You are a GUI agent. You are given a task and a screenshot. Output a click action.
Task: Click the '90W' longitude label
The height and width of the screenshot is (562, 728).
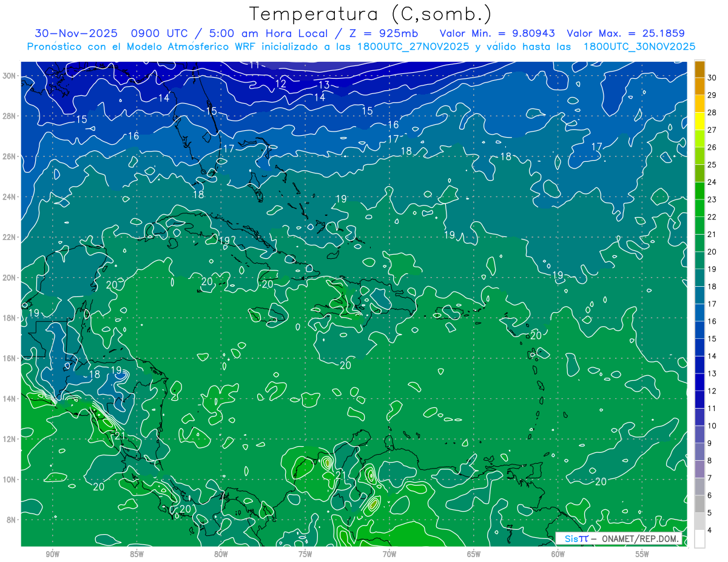click(x=52, y=554)
